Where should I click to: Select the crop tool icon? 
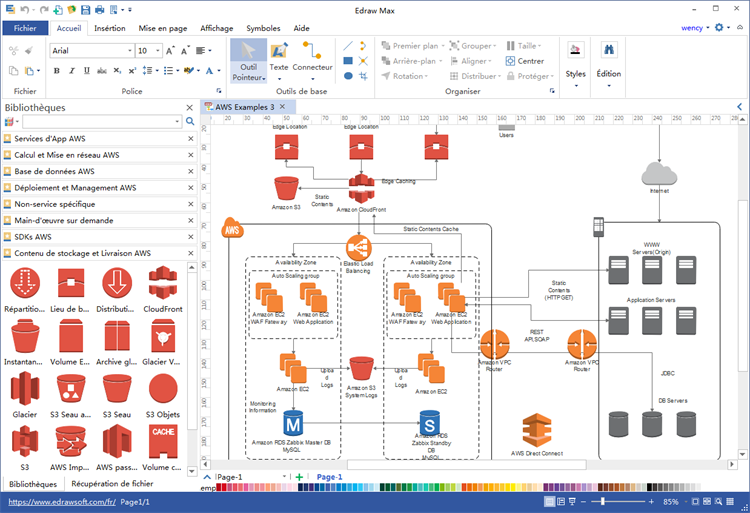tap(364, 76)
